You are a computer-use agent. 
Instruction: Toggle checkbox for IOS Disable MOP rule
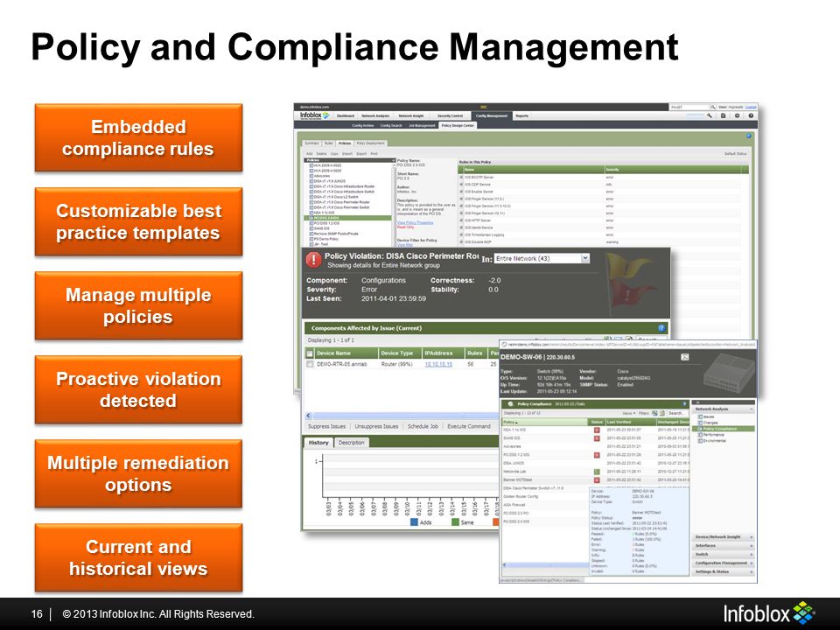[461, 241]
